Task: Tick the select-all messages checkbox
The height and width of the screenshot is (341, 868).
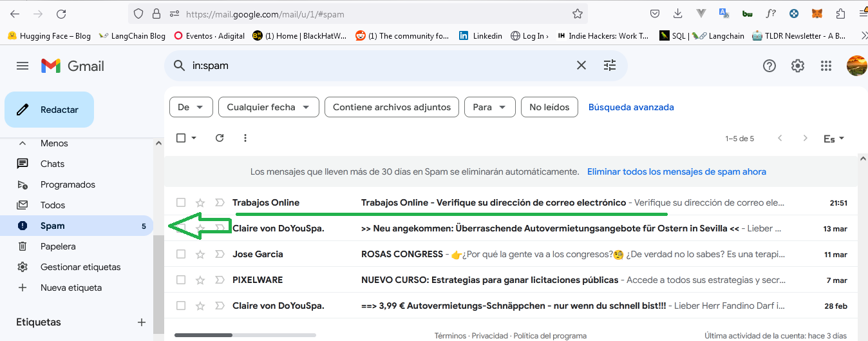Action: 181,138
